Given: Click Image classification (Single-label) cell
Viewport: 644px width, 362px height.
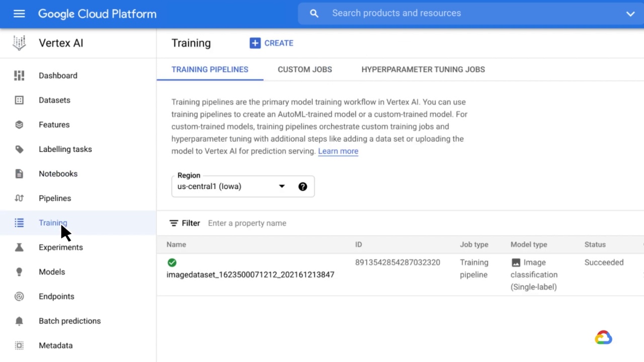Looking at the screenshot, I should (x=534, y=275).
